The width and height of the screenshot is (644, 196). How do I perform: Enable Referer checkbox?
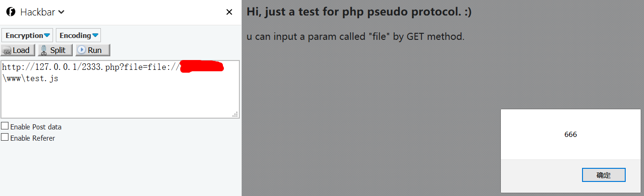coord(5,137)
